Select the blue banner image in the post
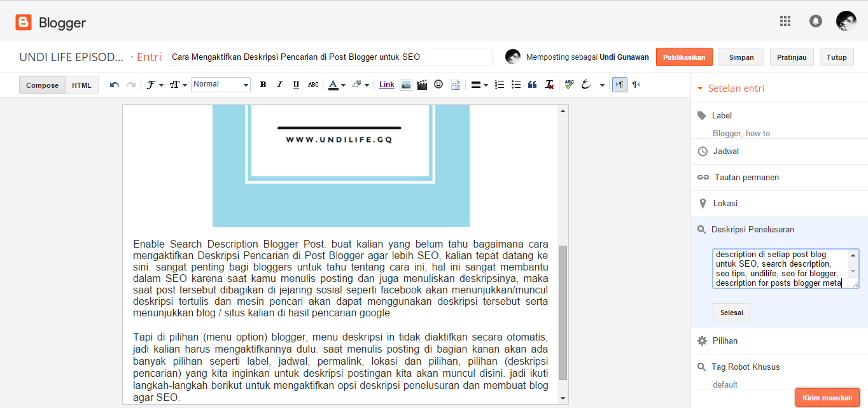The width and height of the screenshot is (868, 408). click(x=341, y=166)
